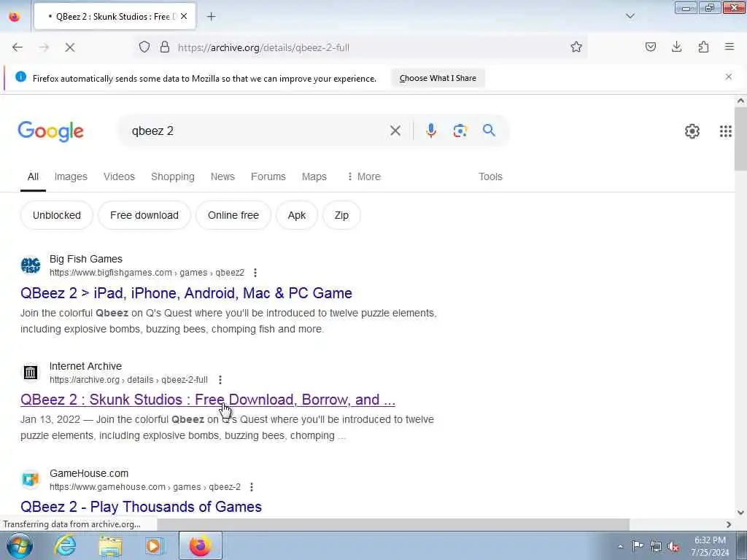Screen dimensions: 747x560
Task: Click the Big Fish Games site icon
Action: (x=31, y=265)
